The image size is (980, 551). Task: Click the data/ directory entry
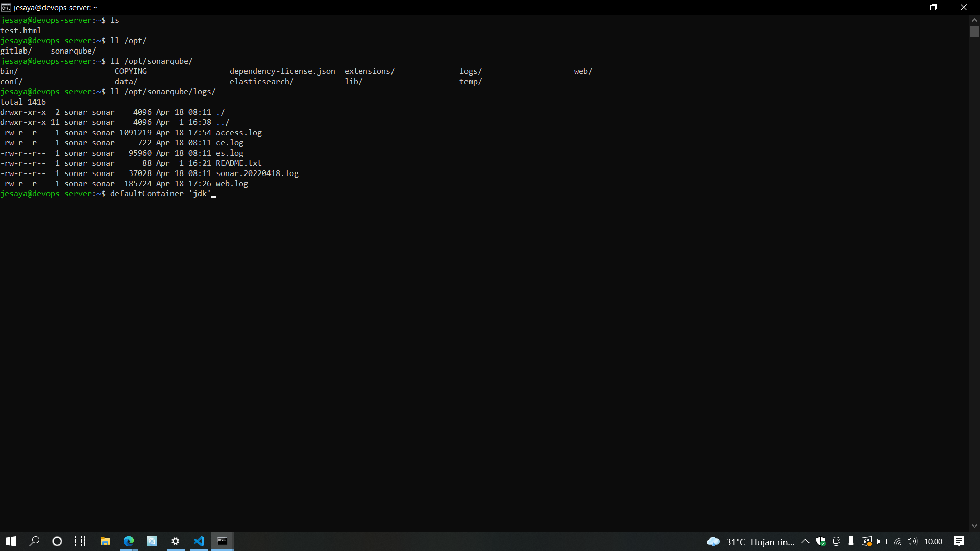tap(126, 82)
